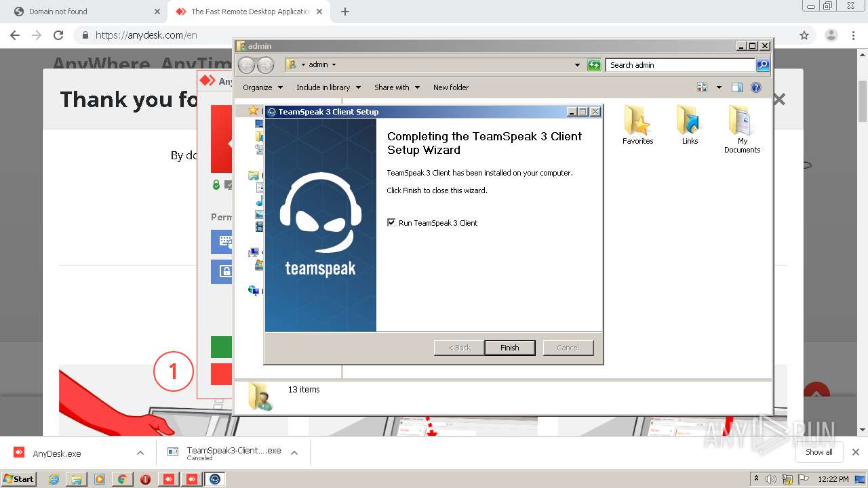This screenshot has width=868, height=488.
Task: Reload the anydesk.com page
Action: pos(58,35)
